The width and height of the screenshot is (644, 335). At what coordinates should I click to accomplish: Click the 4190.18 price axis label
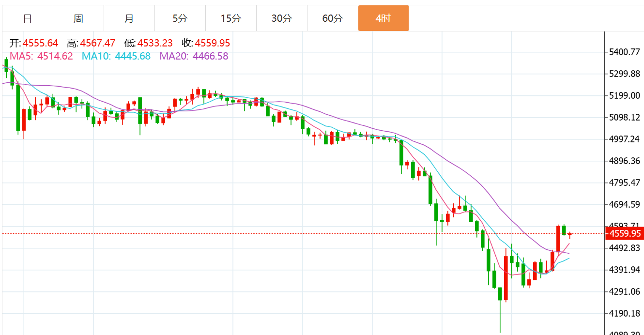click(x=625, y=313)
